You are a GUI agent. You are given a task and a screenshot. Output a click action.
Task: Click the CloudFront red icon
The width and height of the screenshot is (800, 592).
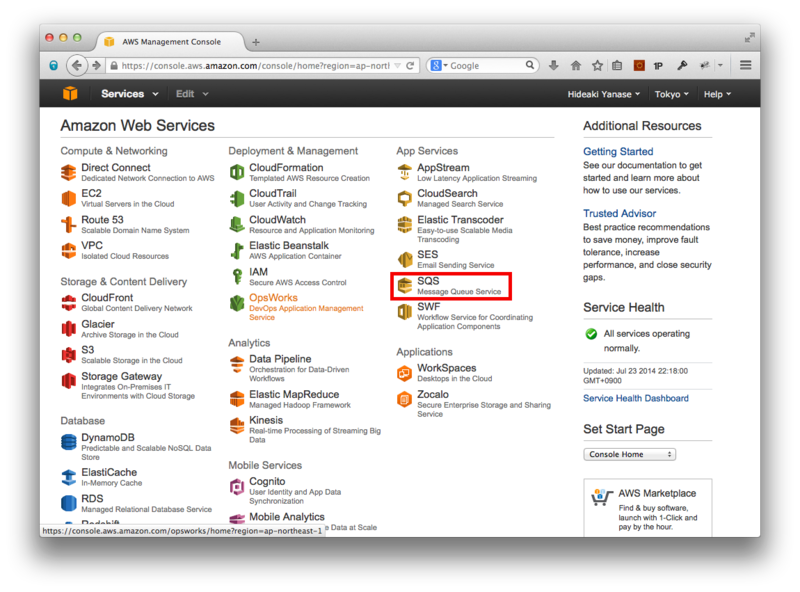69,303
